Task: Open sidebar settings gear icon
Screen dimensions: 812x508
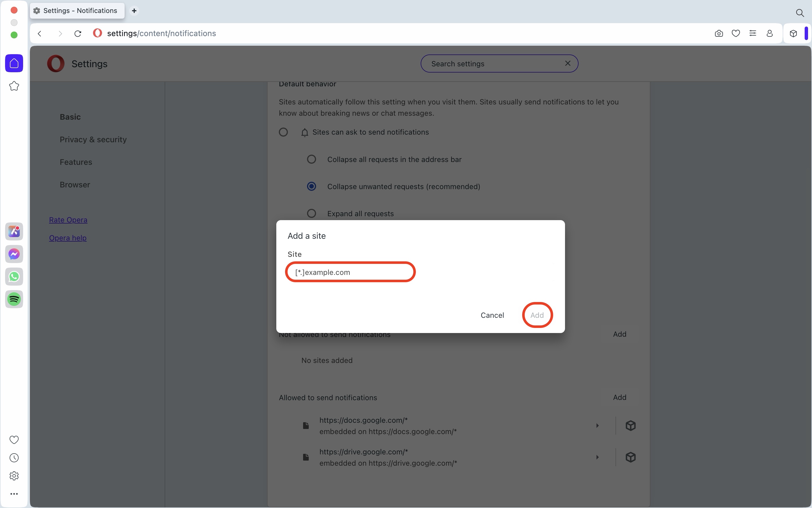Action: (14, 476)
